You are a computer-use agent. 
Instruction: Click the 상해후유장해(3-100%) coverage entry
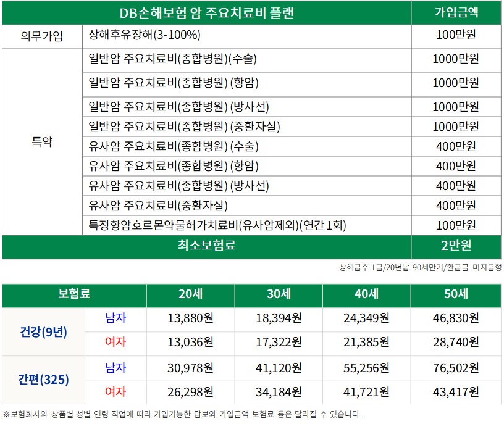click(x=145, y=35)
